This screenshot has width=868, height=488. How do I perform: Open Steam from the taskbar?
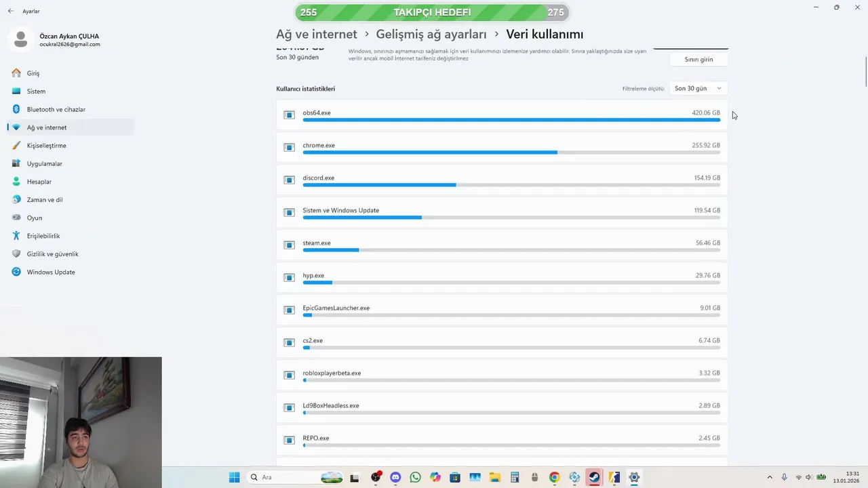click(x=594, y=477)
